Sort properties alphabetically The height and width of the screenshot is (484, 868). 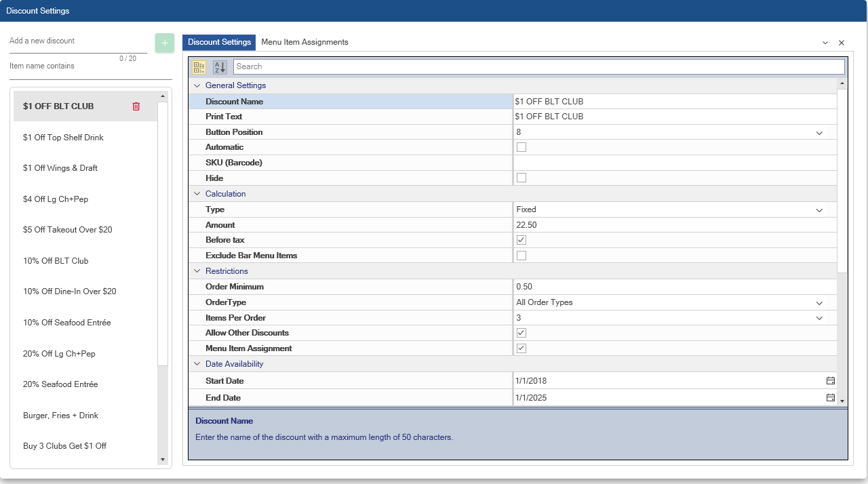click(x=220, y=67)
